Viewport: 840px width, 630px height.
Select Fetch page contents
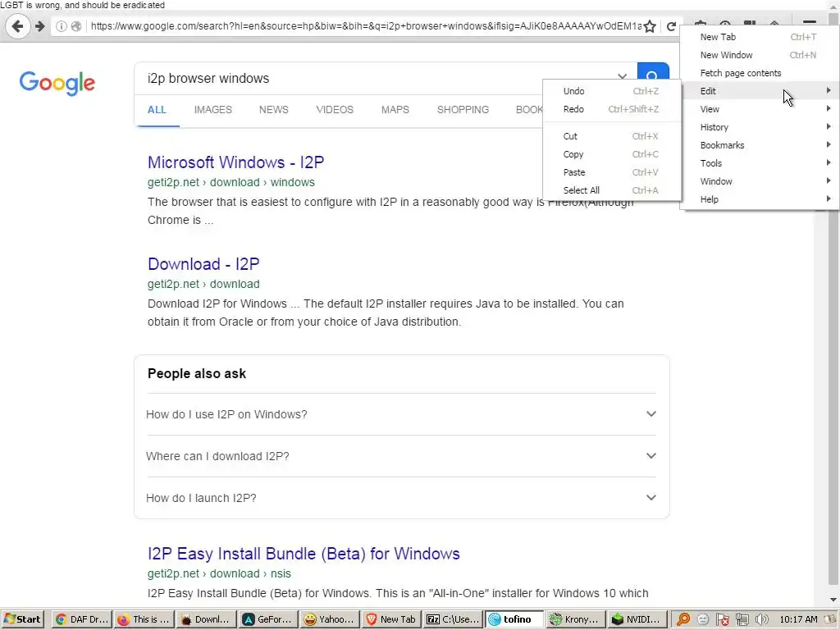(759, 73)
